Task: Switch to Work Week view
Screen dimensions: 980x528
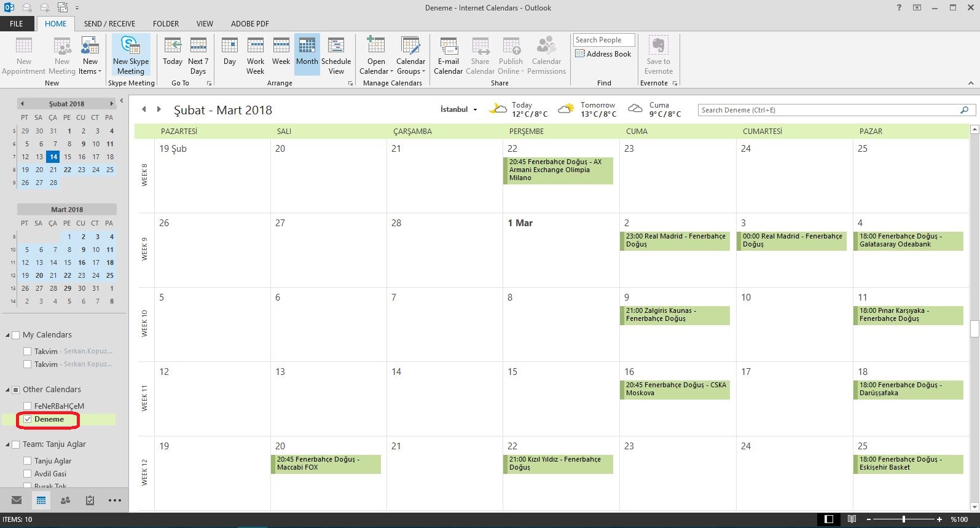Action: [256, 55]
